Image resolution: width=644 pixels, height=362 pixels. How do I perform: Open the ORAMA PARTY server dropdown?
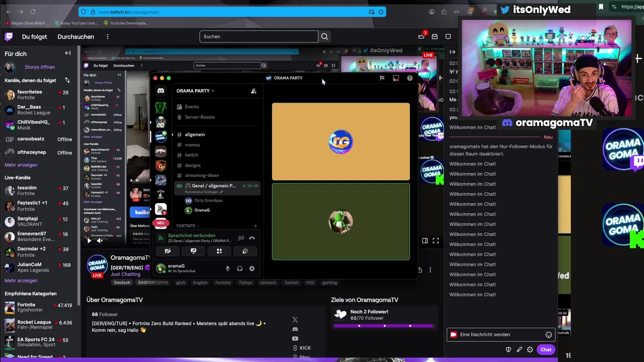[195, 91]
